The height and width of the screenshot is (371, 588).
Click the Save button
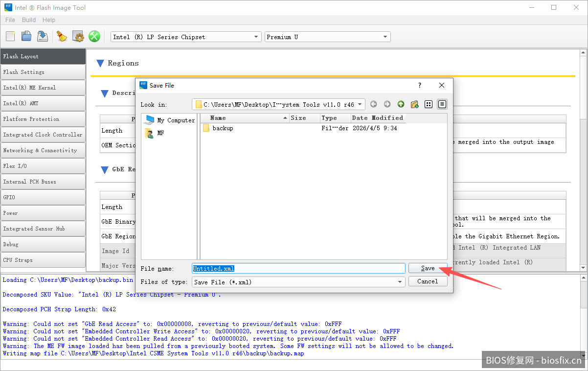pos(428,268)
